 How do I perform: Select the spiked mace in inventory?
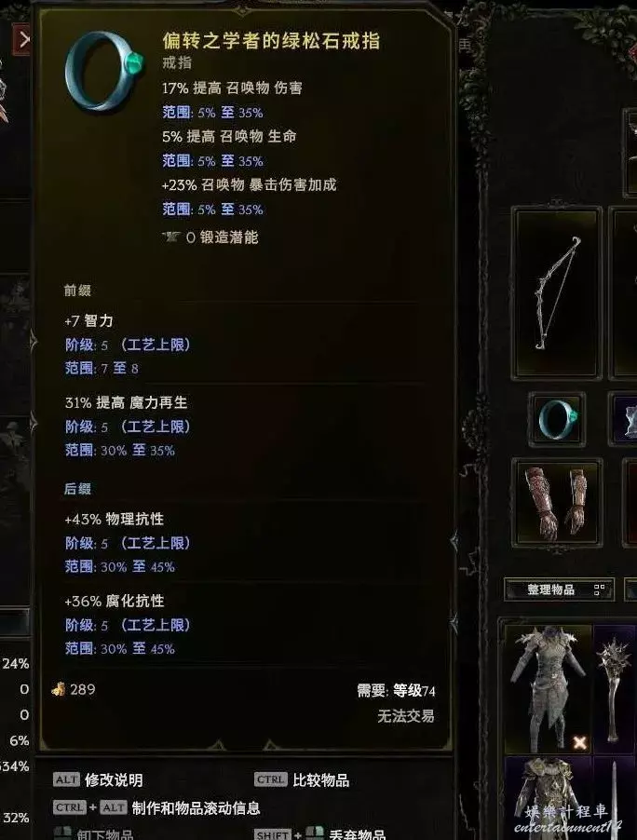(615, 688)
